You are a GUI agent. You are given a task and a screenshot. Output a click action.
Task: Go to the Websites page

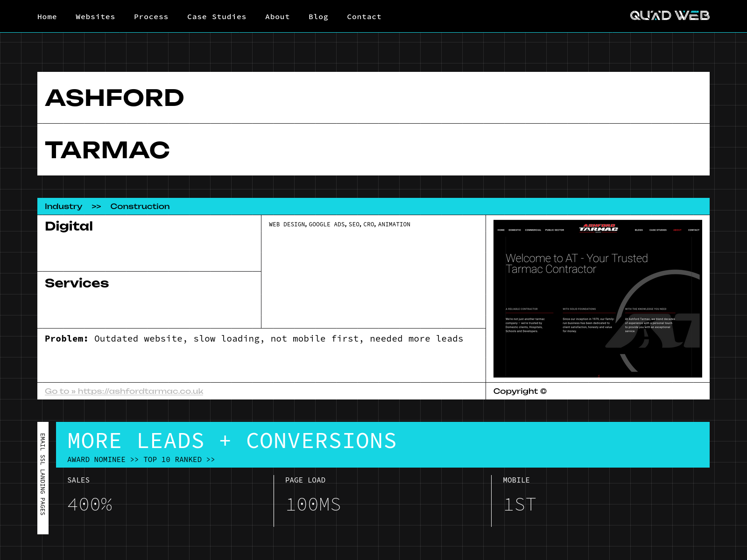tap(95, 17)
